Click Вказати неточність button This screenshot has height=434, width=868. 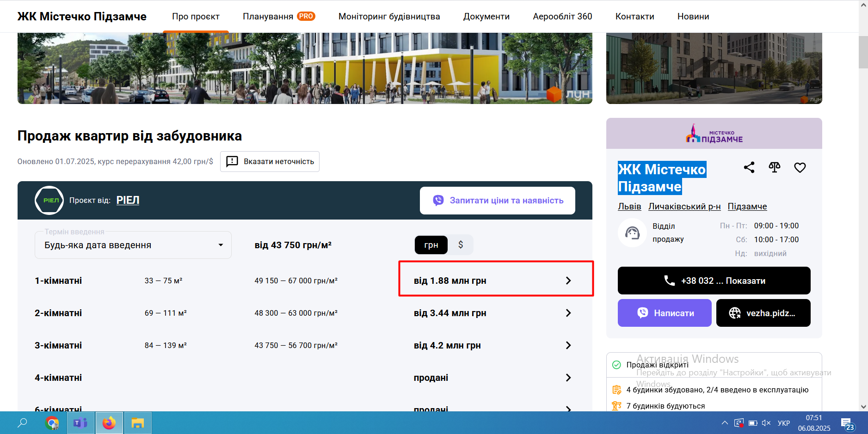click(270, 161)
